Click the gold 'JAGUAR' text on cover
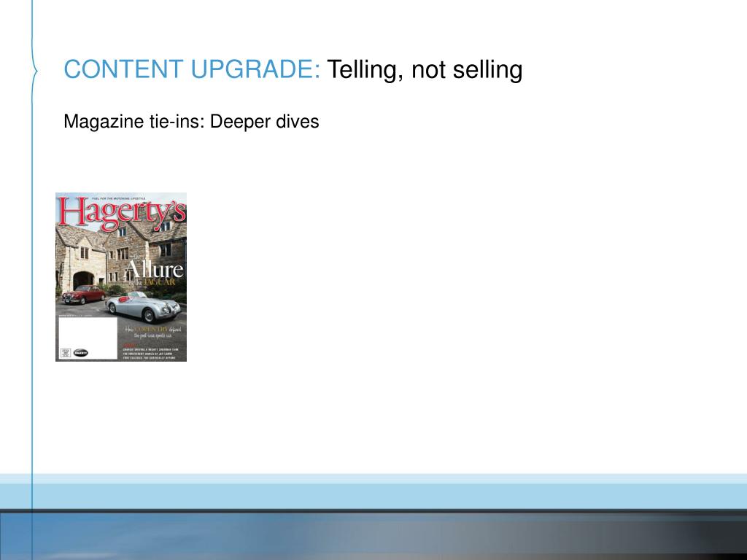This screenshot has width=747, height=560. click(159, 282)
